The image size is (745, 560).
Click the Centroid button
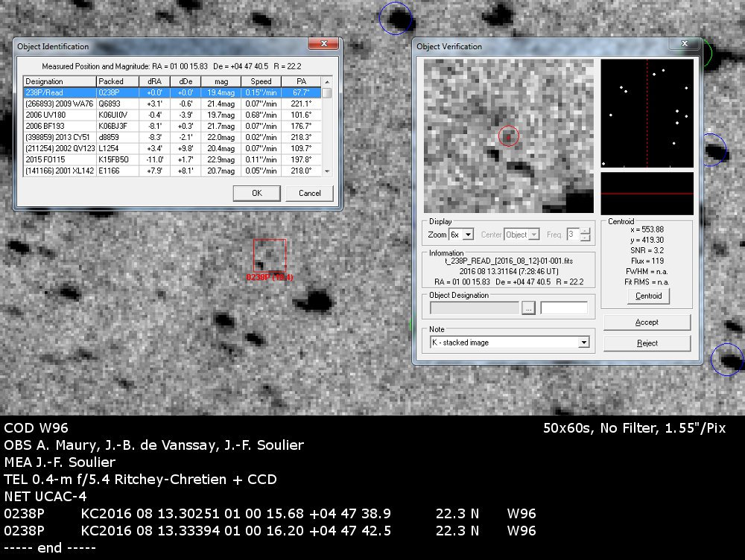pyautogui.click(x=647, y=296)
